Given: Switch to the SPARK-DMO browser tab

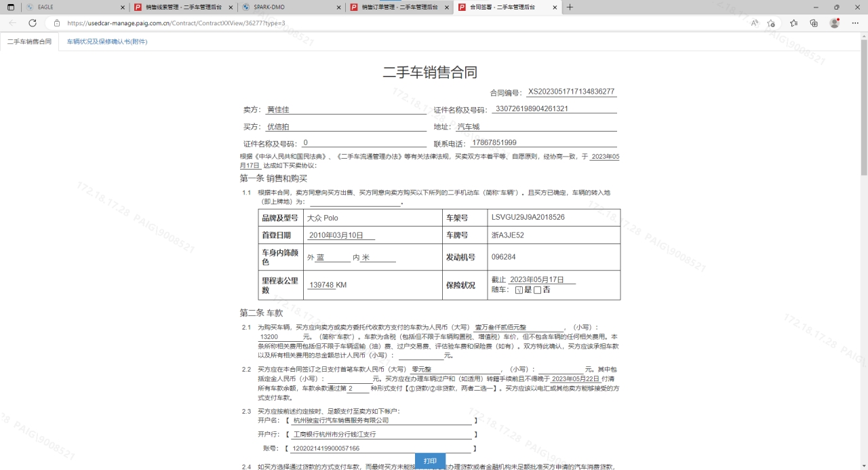Looking at the screenshot, I should 292,7.
